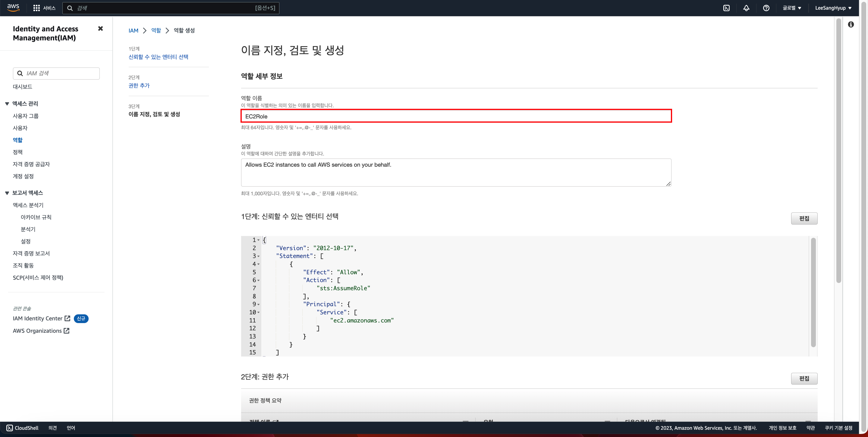Collapse the 보고서 액세스 section
Screen dimensions: 868x437
point(7,193)
